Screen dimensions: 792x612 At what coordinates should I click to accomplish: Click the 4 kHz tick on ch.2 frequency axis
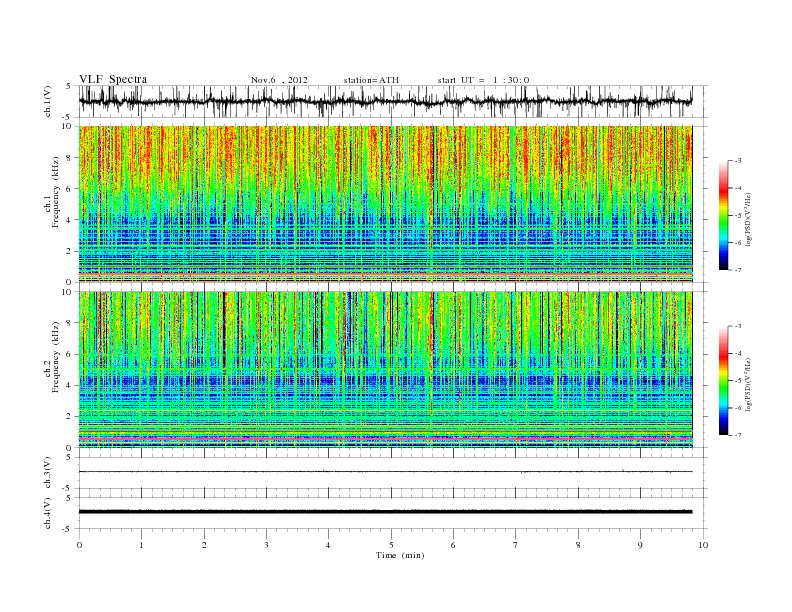(x=69, y=386)
